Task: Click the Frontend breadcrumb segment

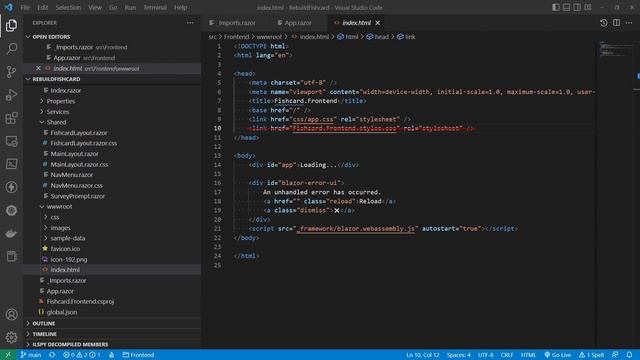Action: (x=236, y=37)
